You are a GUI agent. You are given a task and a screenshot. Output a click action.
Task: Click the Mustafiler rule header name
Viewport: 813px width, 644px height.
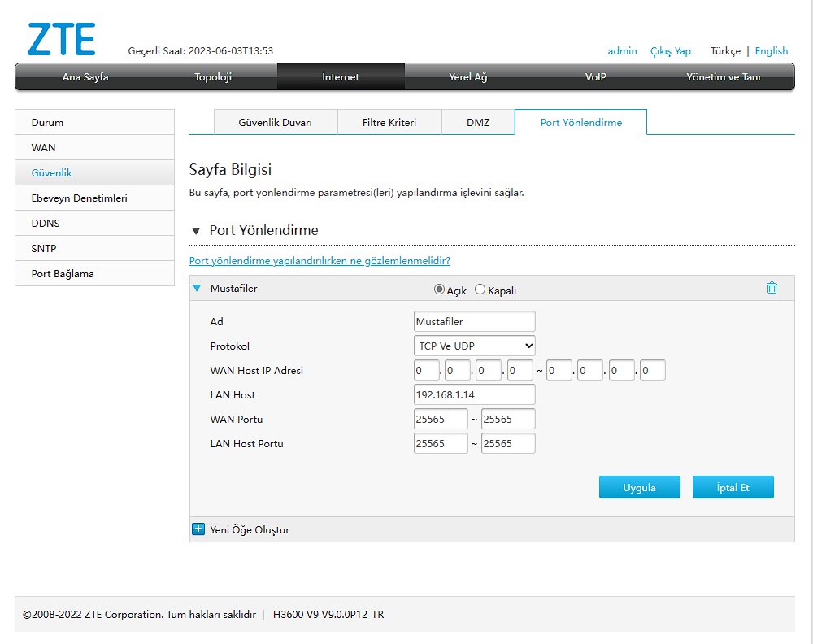pos(234,289)
